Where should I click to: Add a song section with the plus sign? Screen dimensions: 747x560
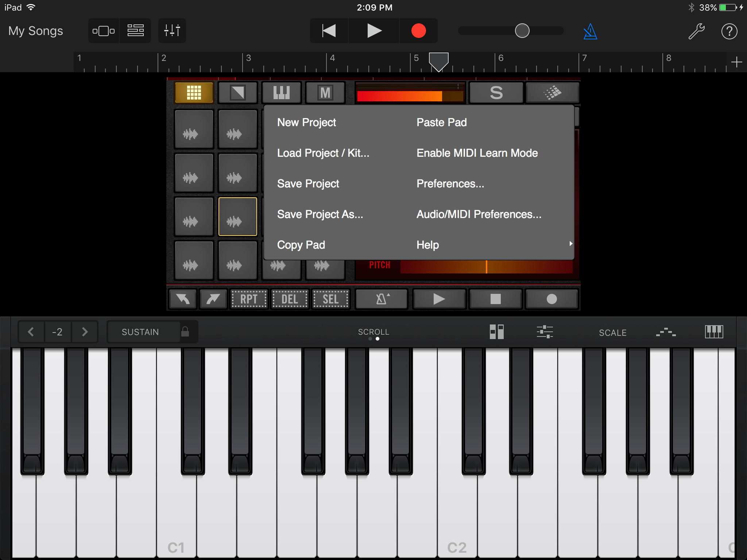pyautogui.click(x=737, y=62)
